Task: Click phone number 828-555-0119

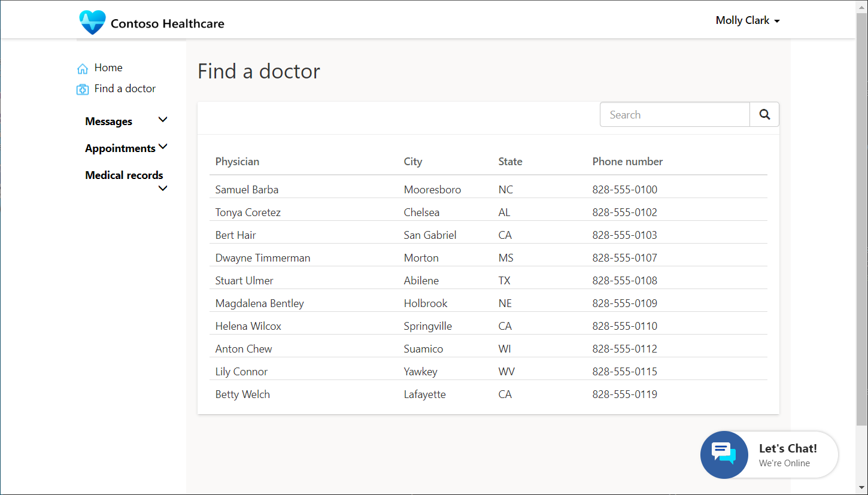Action: click(x=625, y=394)
